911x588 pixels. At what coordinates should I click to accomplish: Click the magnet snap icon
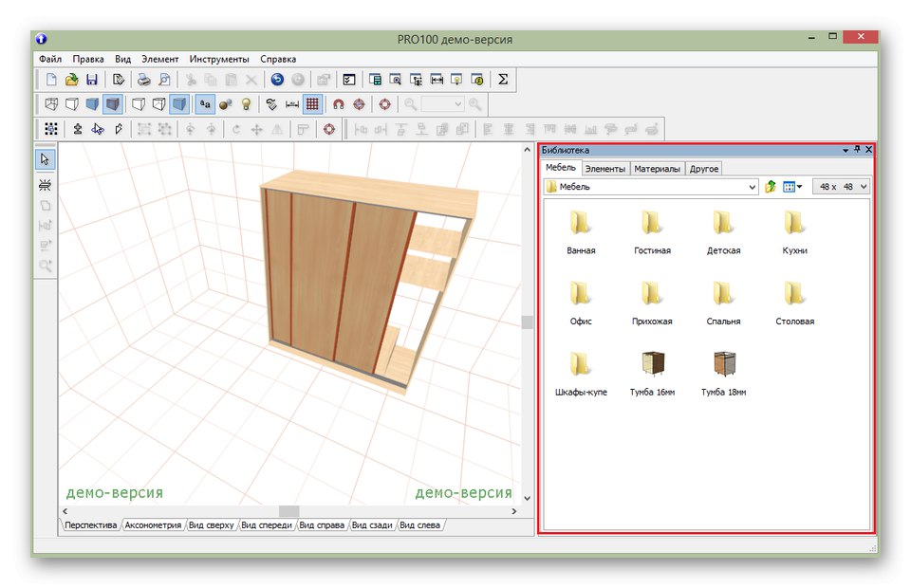coord(338,104)
